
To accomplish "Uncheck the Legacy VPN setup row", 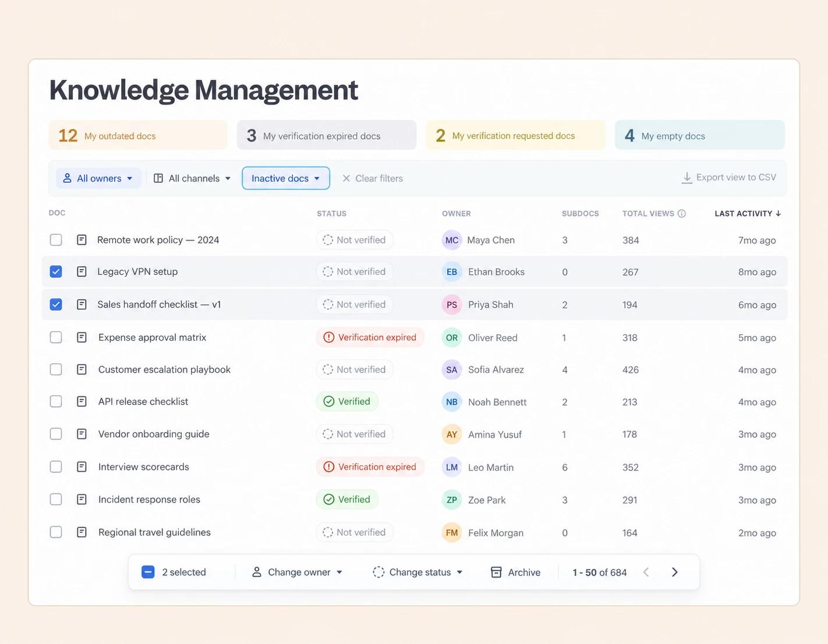I will click(x=56, y=271).
